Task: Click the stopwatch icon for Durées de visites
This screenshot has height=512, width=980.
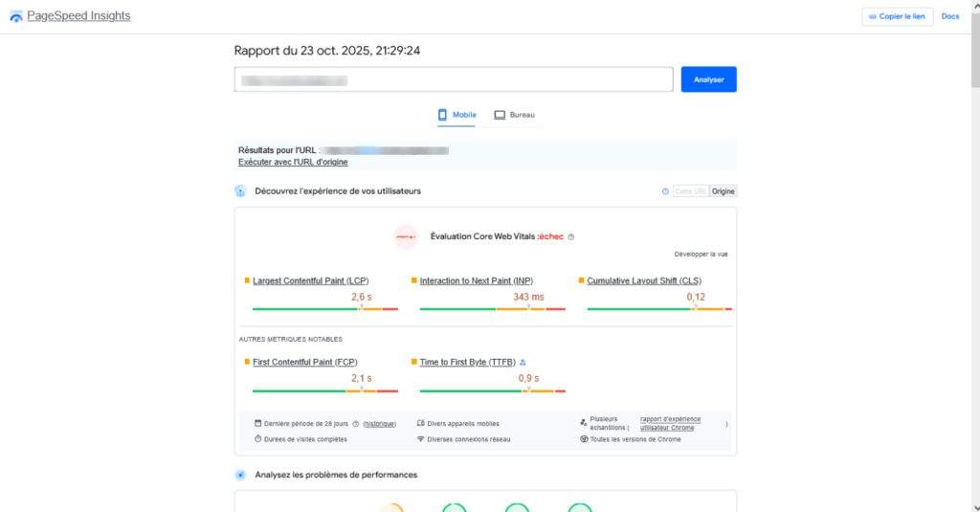Action: pyautogui.click(x=257, y=439)
